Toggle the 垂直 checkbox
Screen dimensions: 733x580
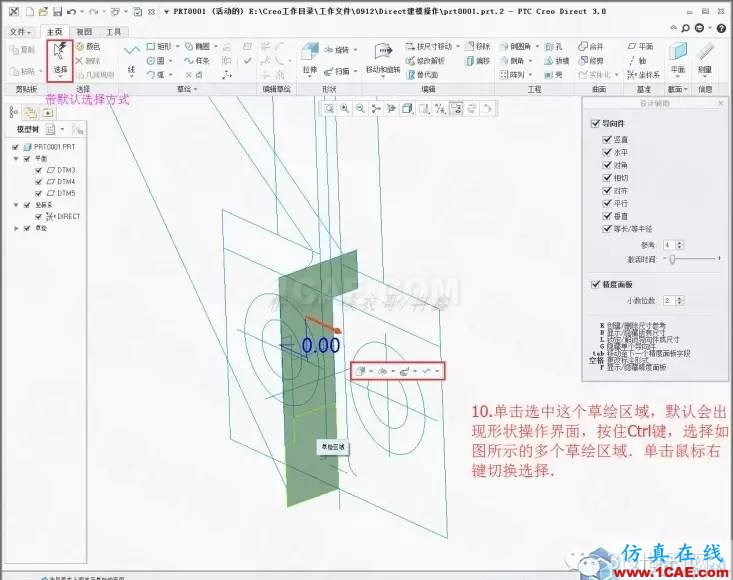click(x=607, y=216)
